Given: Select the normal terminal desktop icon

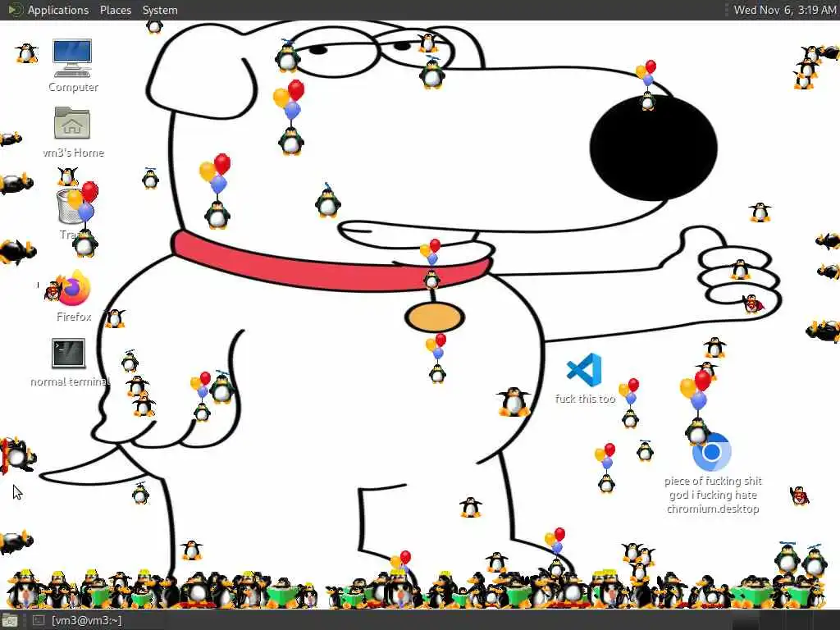Looking at the screenshot, I should click(69, 354).
